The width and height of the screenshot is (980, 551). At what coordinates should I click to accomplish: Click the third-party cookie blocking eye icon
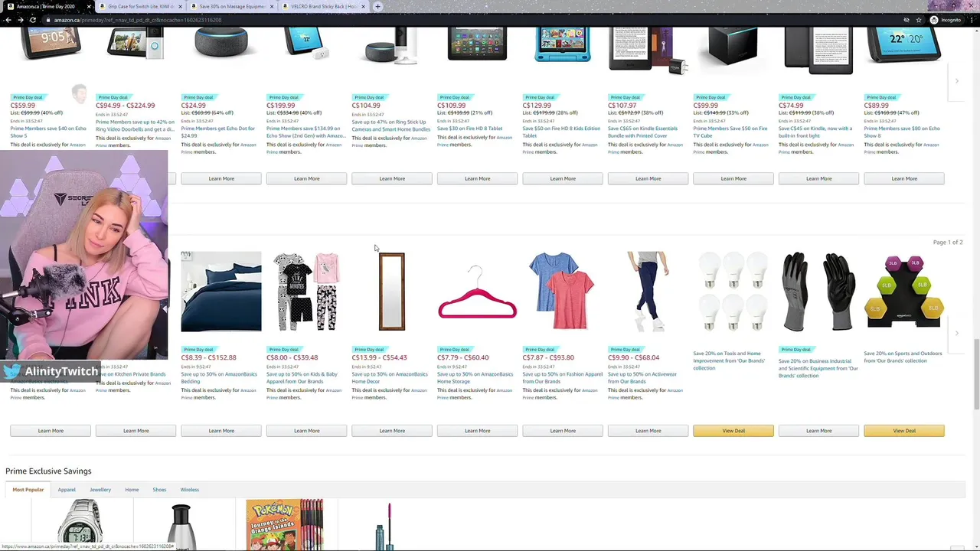click(906, 20)
